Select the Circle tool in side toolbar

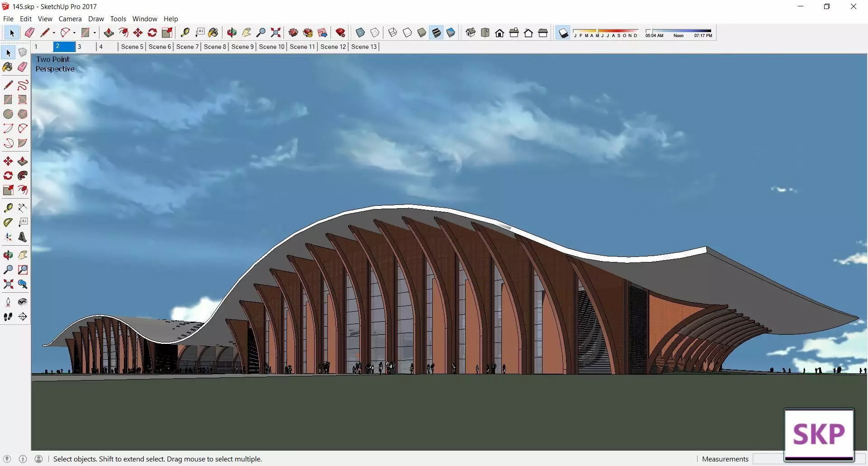pyautogui.click(x=8, y=114)
